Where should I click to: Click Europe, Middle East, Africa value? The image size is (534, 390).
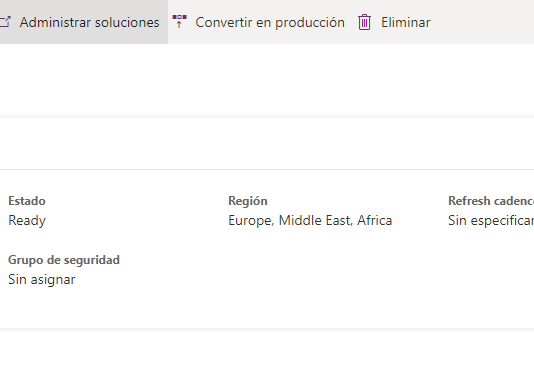point(310,220)
